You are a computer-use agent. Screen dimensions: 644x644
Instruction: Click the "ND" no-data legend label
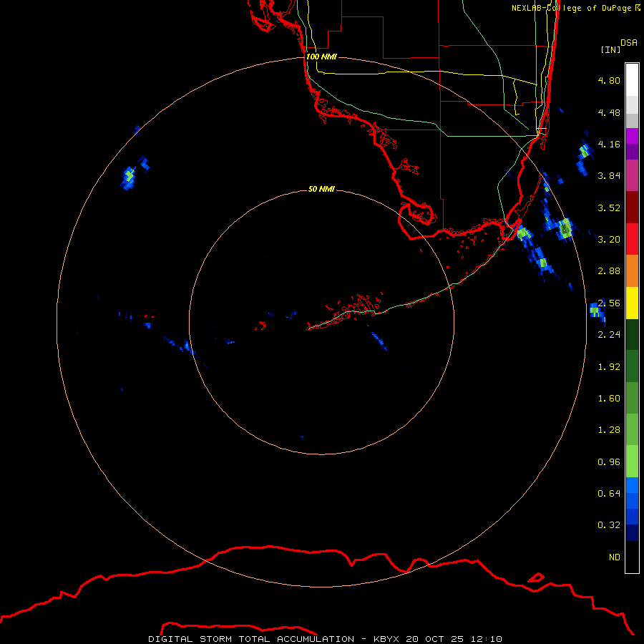click(x=615, y=557)
